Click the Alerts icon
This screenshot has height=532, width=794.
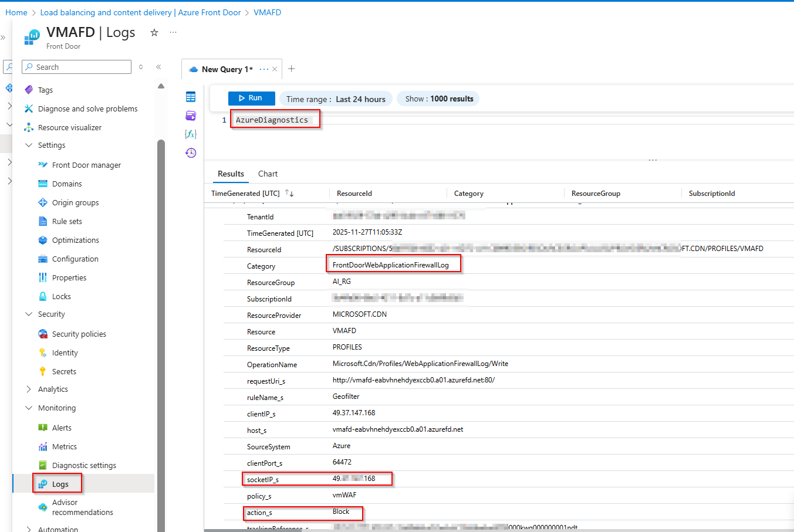(43, 428)
